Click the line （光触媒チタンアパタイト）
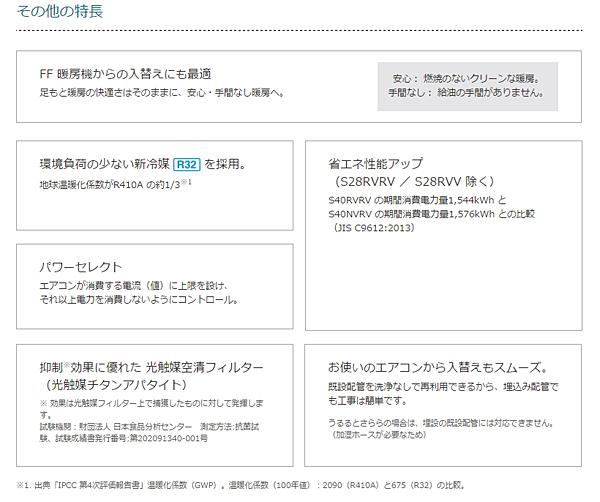Viewport: 600px width, 502px height. [x=116, y=385]
